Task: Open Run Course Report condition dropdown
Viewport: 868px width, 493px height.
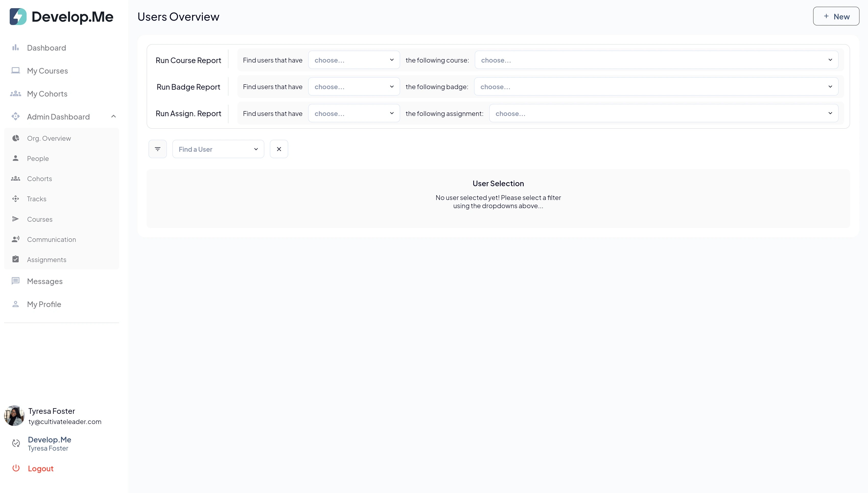Action: [354, 60]
